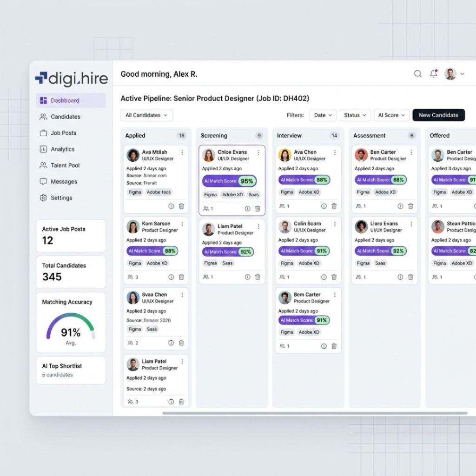The width and height of the screenshot is (476, 476).
Task: Click Figma tag on Ava Mtiiah card
Action: (135, 192)
